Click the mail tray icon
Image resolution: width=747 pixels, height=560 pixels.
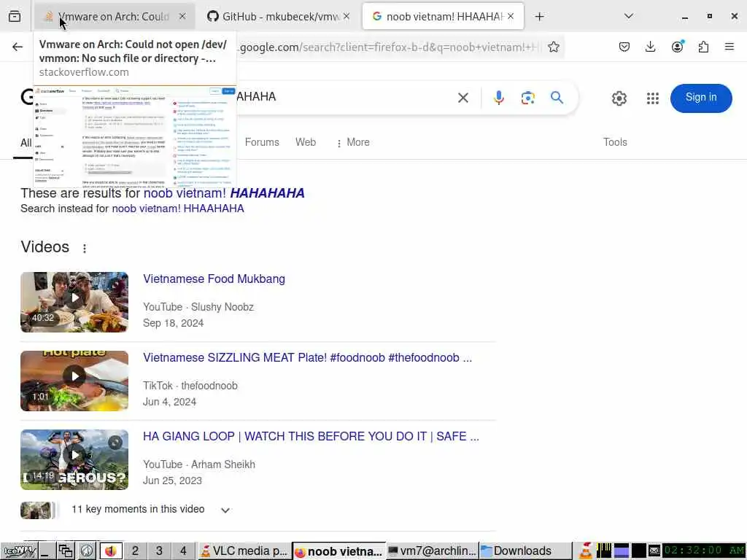(654, 551)
